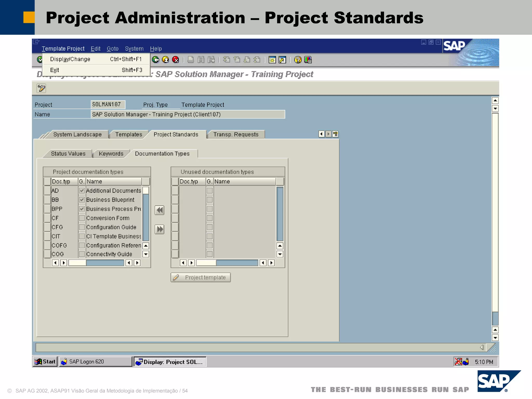Click the Previous Page toolbar icon
This screenshot has width=532, height=399.
237,60
